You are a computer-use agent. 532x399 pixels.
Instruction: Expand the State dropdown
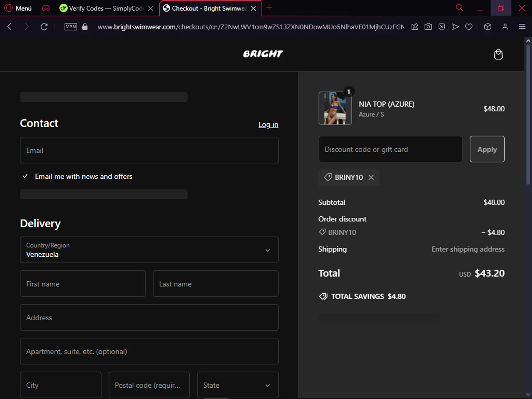point(238,385)
